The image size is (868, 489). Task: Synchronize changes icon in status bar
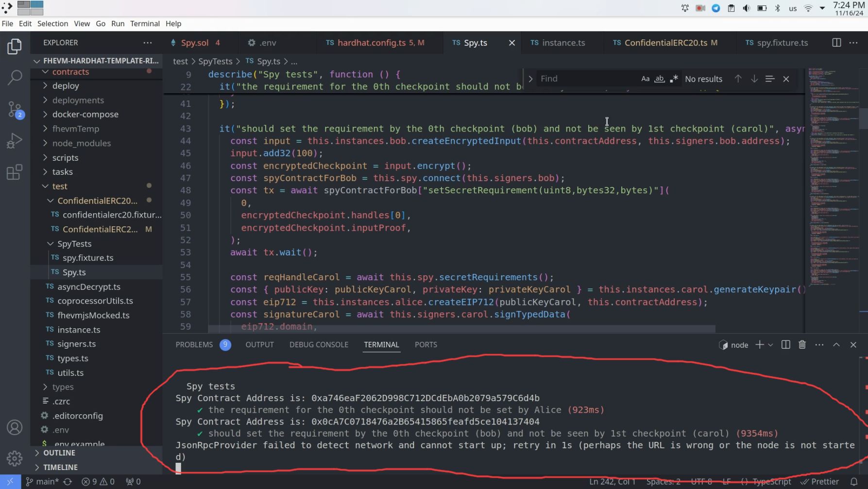68,482
